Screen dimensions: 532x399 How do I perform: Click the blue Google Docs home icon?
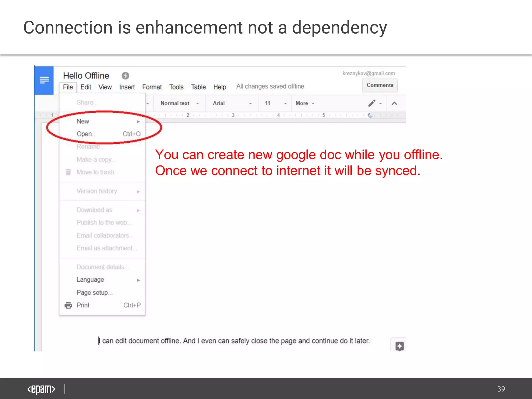click(x=44, y=80)
